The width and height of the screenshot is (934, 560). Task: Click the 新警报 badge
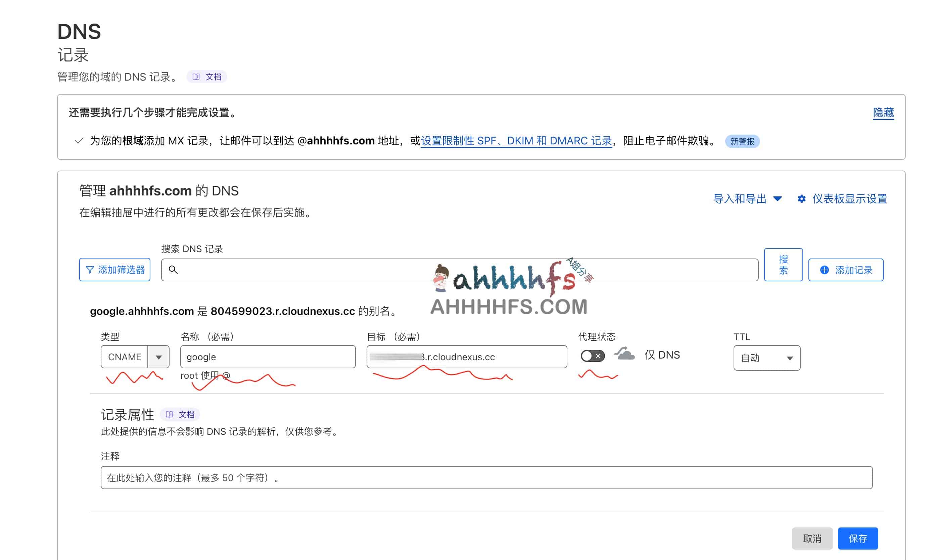click(x=742, y=141)
